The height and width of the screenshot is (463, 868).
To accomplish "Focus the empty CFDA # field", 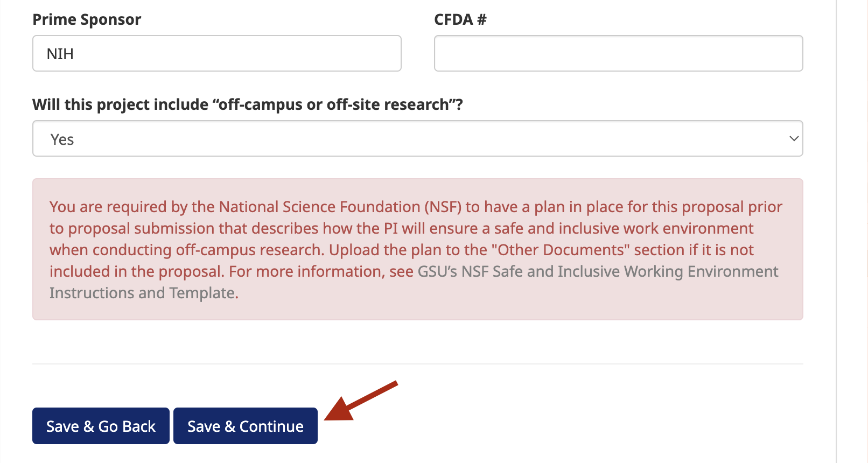I will (x=618, y=53).
